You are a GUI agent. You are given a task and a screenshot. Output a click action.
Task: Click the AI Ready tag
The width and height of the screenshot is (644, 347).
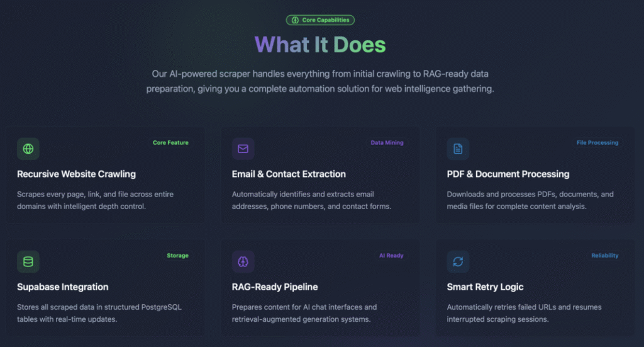click(x=391, y=255)
